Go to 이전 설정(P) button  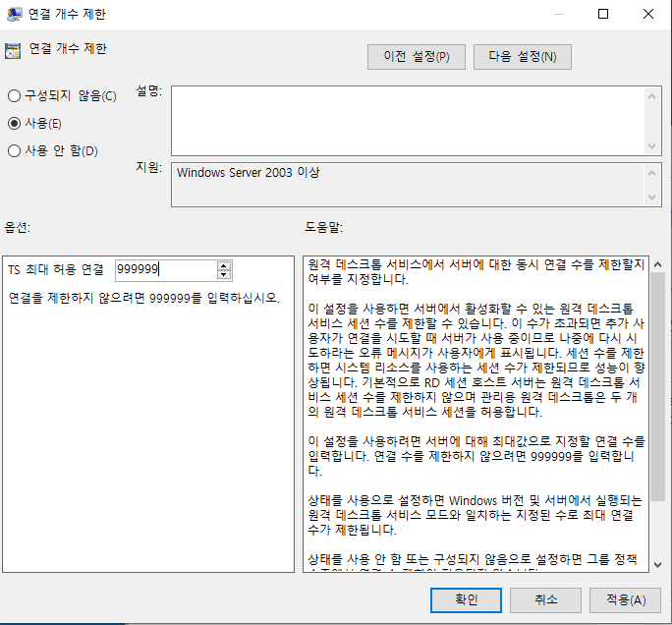click(417, 57)
